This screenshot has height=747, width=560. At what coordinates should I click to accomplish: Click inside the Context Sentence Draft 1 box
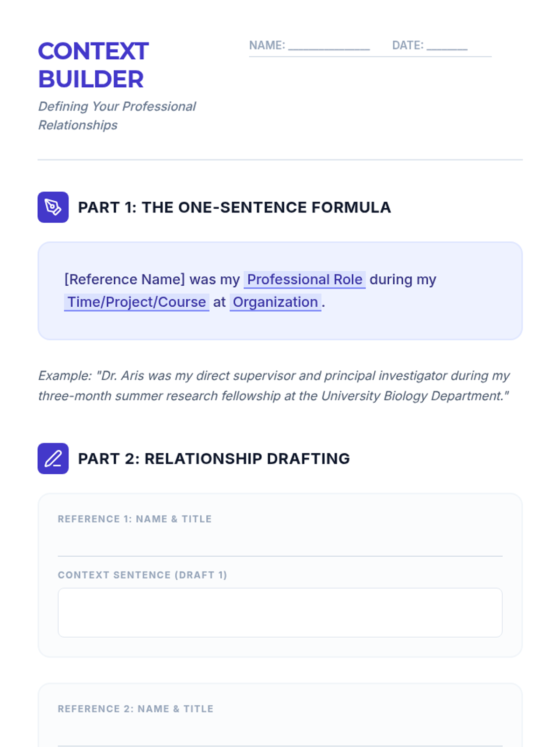[x=280, y=613]
